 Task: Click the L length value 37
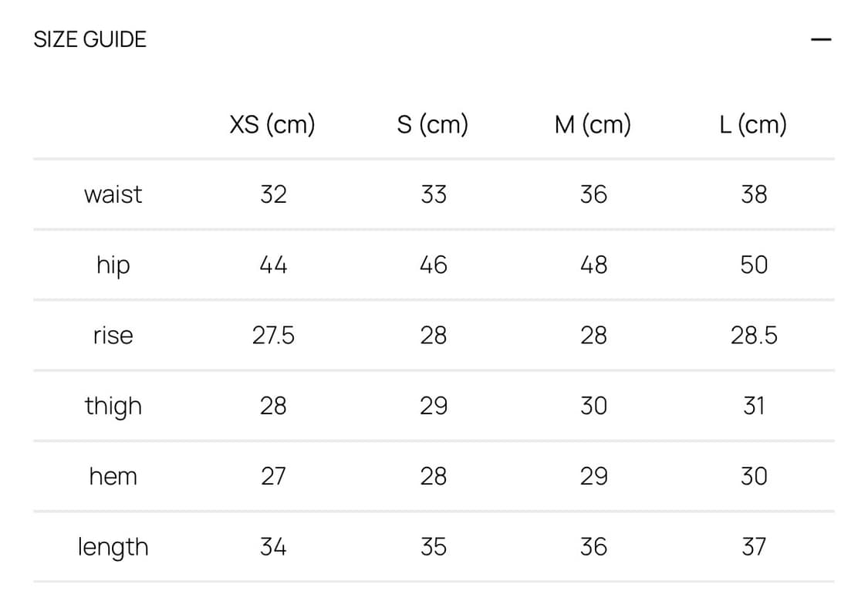754,547
